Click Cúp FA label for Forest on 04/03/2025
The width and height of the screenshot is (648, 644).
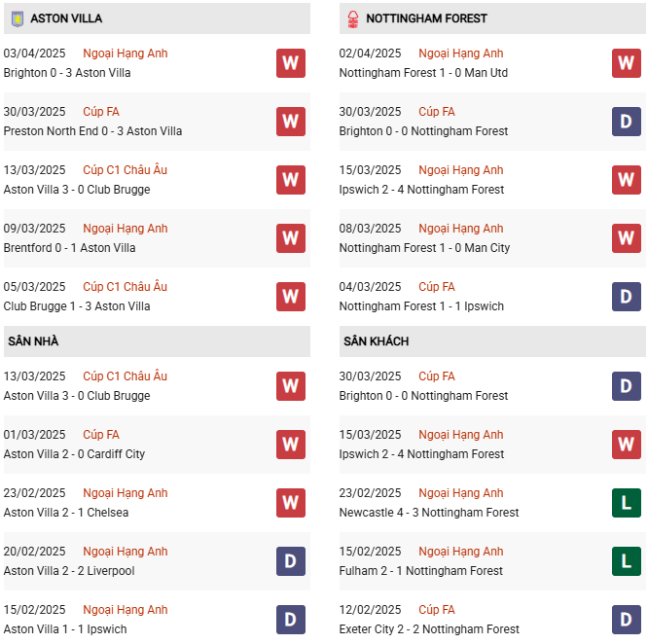click(437, 287)
